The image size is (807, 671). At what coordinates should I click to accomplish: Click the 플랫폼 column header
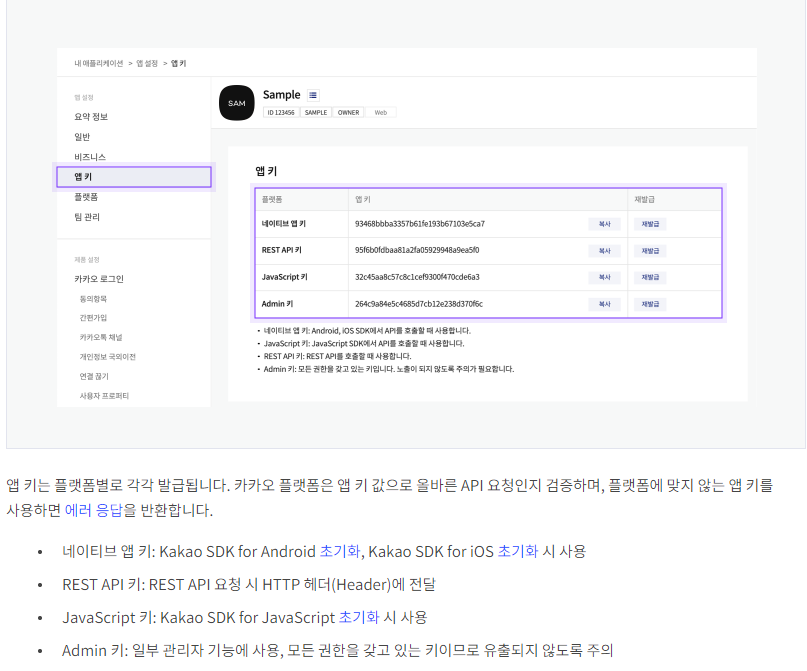click(272, 200)
